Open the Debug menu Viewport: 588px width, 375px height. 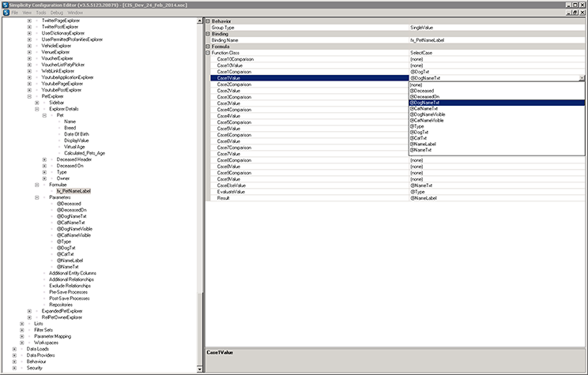tap(57, 13)
